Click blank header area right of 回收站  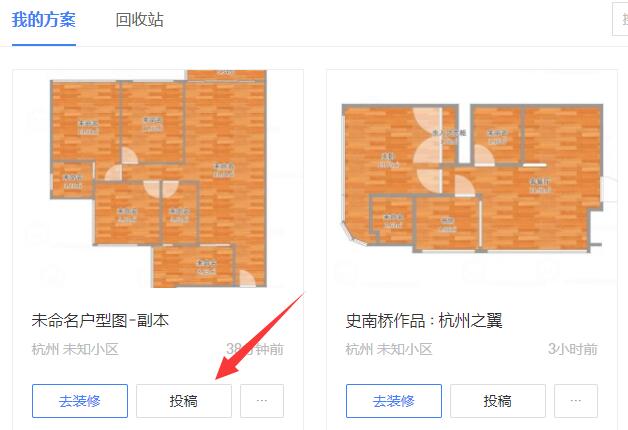point(380,20)
